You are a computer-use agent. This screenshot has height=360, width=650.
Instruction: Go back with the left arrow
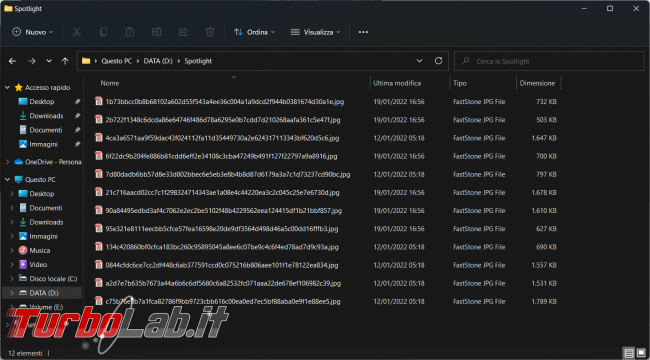click(x=12, y=61)
